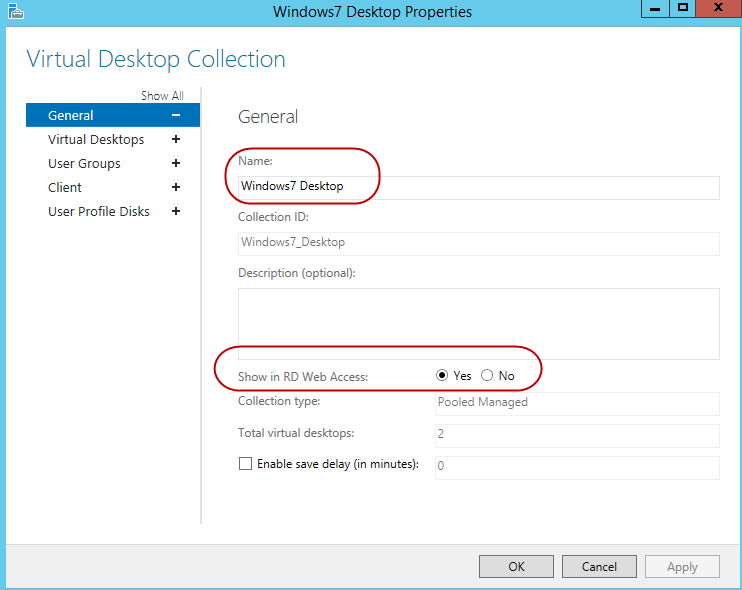Open the General settings page
Screen dimensions: 742x590
[71, 116]
